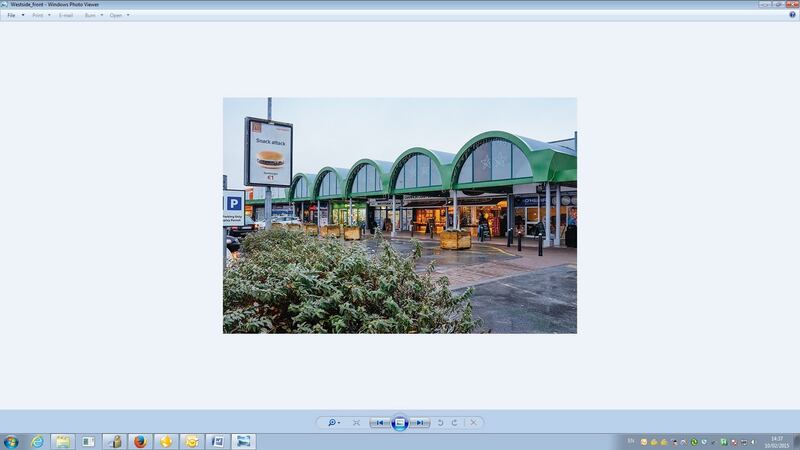800x450 pixels.
Task: Click the Actual Size fit button
Action: coord(356,423)
